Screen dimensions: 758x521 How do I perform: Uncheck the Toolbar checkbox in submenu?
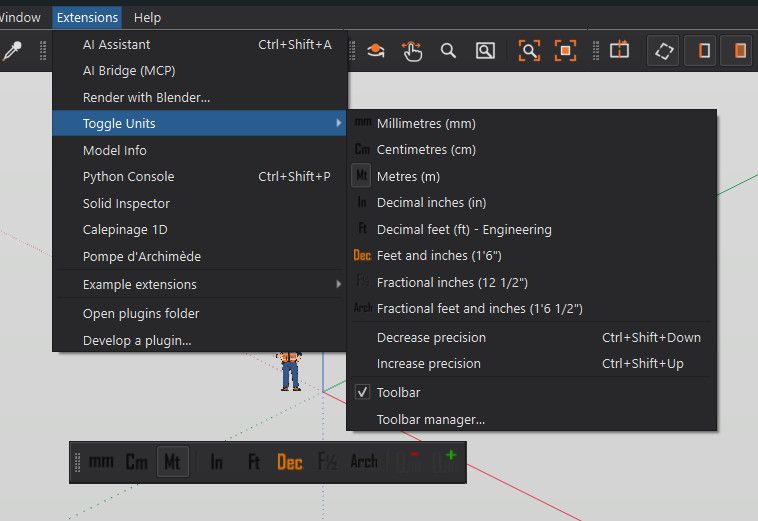pos(362,392)
